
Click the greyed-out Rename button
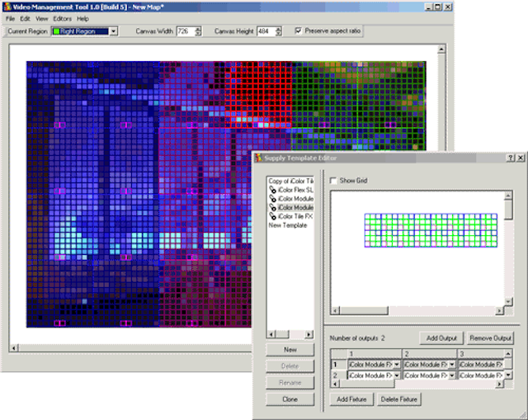(x=290, y=383)
